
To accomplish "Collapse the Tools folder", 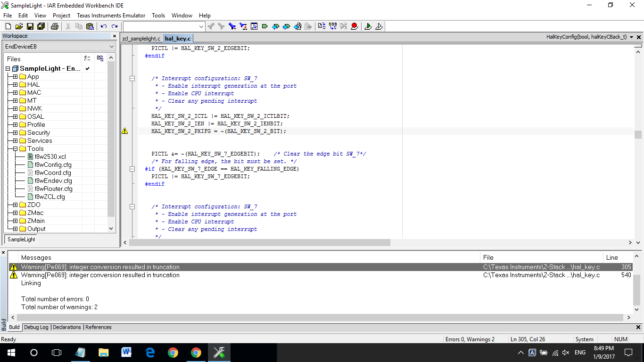I will click(x=15, y=148).
